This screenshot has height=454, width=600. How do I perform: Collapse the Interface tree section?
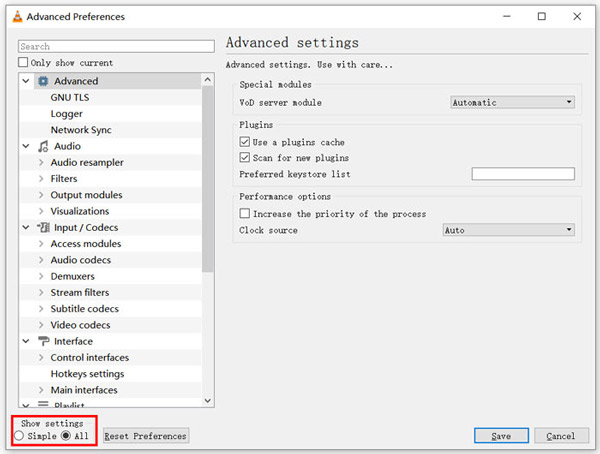26,341
